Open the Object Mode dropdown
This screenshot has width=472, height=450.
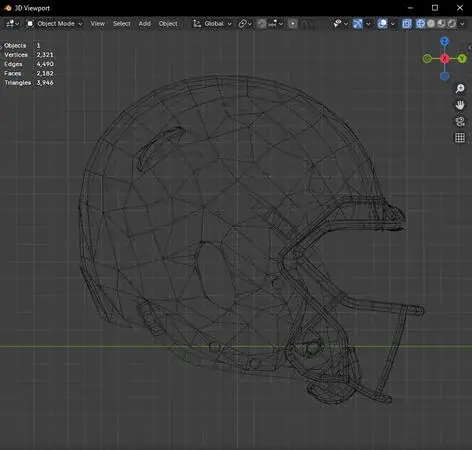[55, 24]
